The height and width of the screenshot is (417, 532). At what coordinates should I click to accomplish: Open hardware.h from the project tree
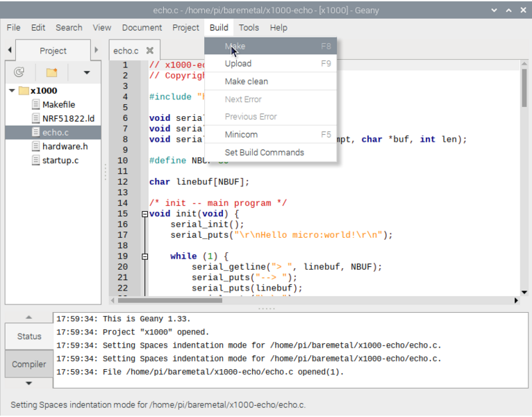coord(65,147)
